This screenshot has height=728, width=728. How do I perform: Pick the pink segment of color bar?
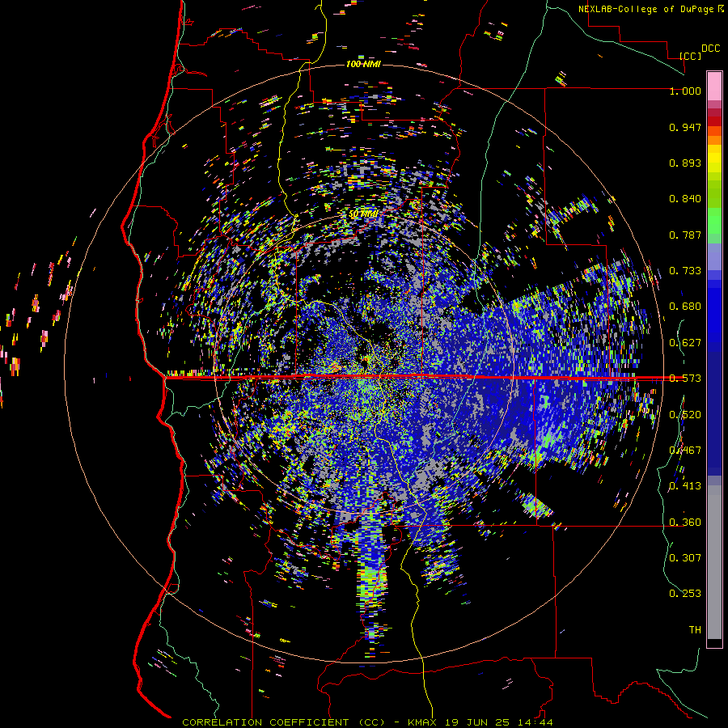(x=714, y=86)
